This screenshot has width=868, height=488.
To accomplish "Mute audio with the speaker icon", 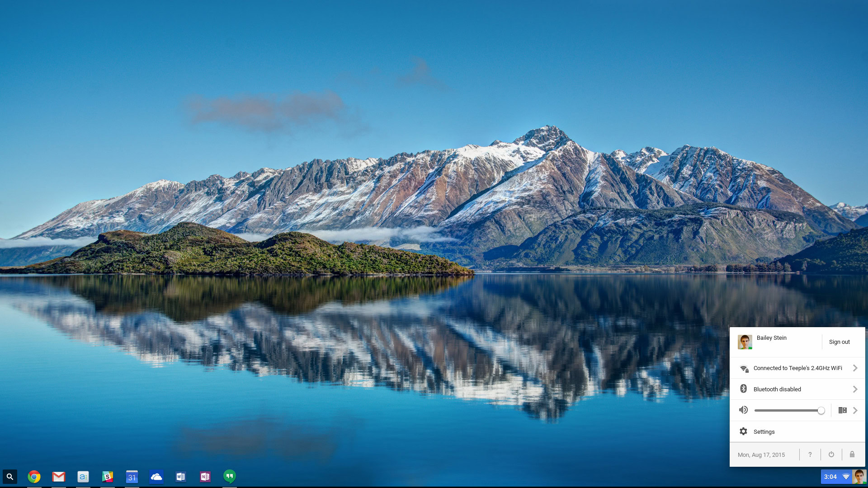I will (743, 410).
